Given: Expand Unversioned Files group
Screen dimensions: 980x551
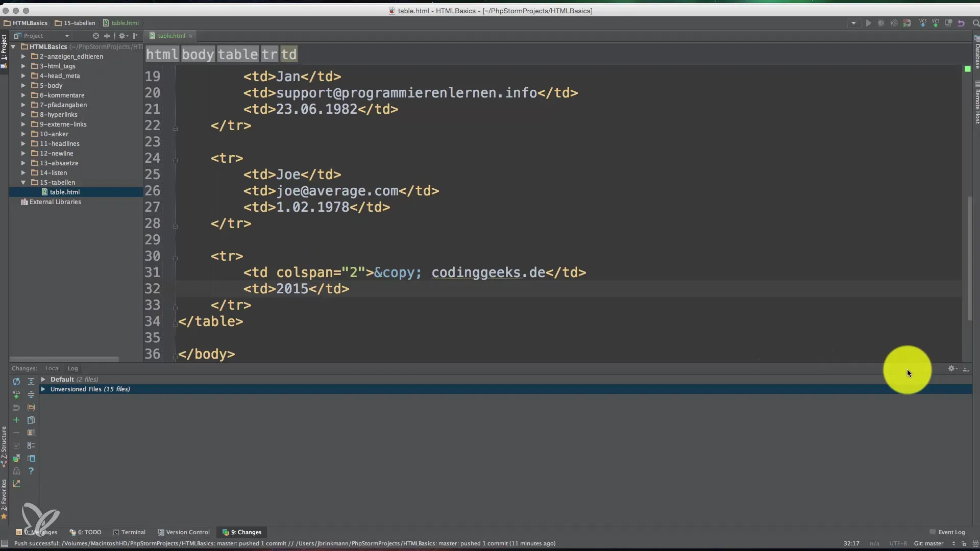Looking at the screenshot, I should [x=43, y=389].
